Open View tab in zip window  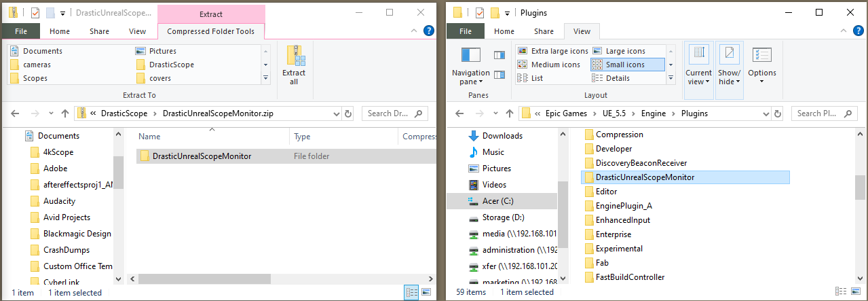click(138, 31)
